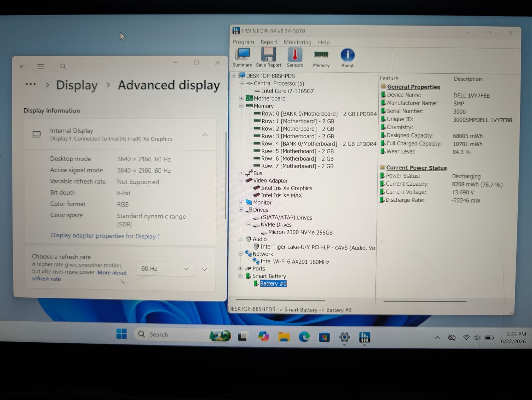
Task: Open the Program menu
Action: [x=243, y=42]
